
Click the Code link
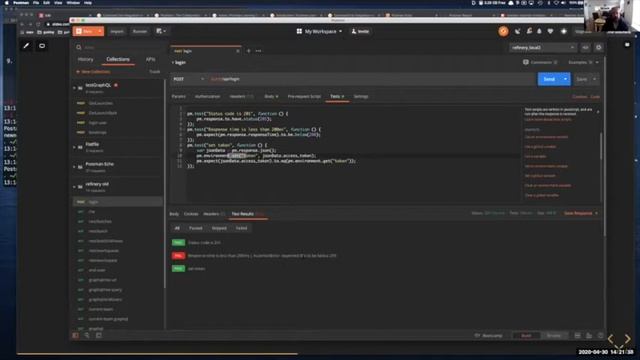(x=595, y=97)
